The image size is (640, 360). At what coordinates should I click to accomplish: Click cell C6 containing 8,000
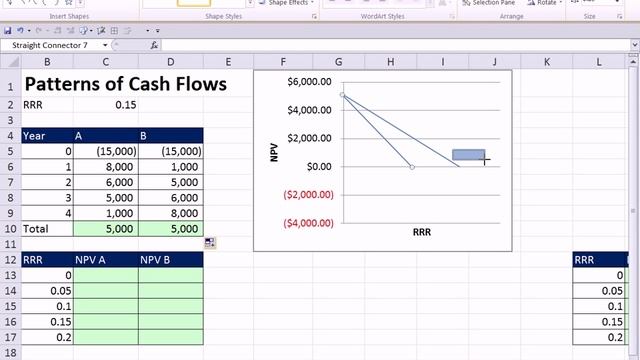click(x=106, y=167)
